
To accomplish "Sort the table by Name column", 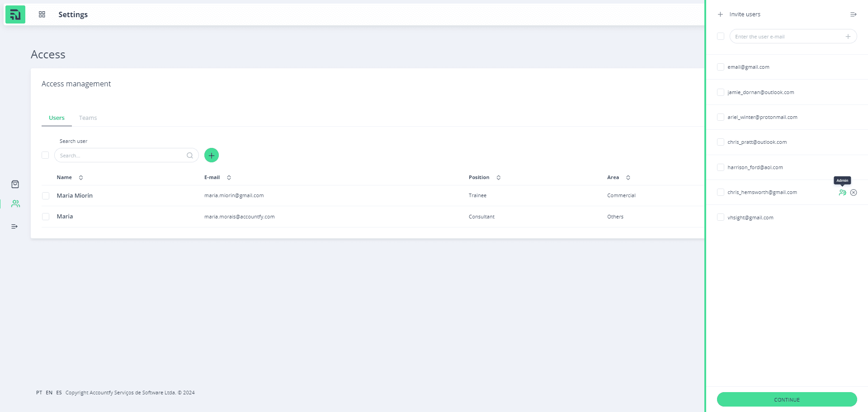I will [x=81, y=178].
